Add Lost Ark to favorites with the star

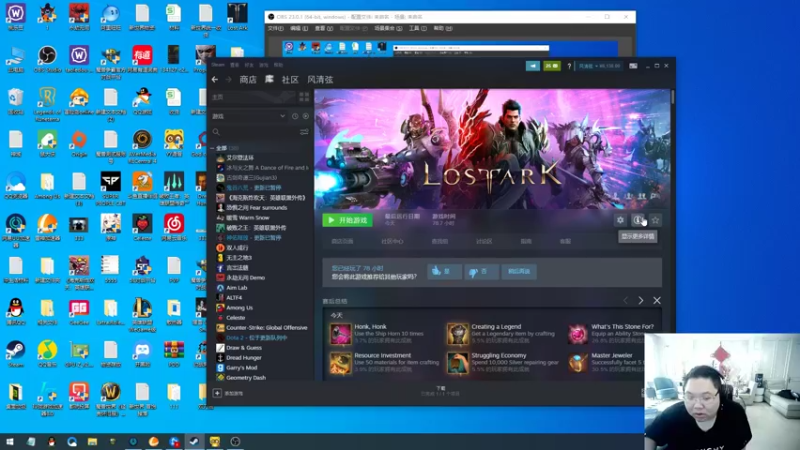point(656,220)
